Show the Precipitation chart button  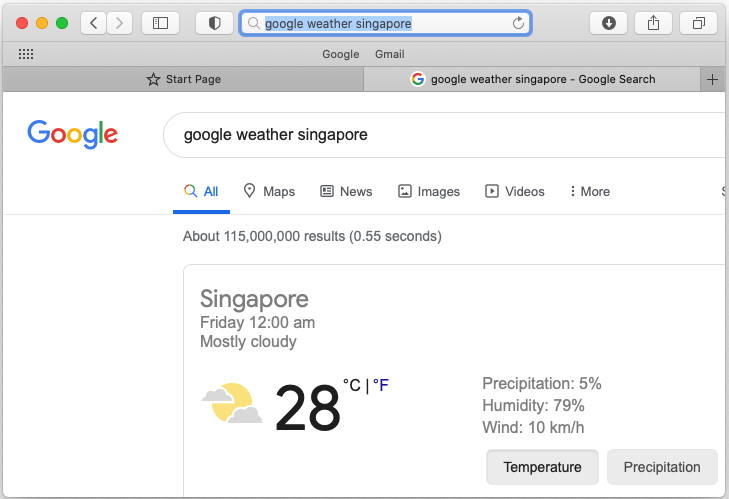pyautogui.click(x=662, y=467)
